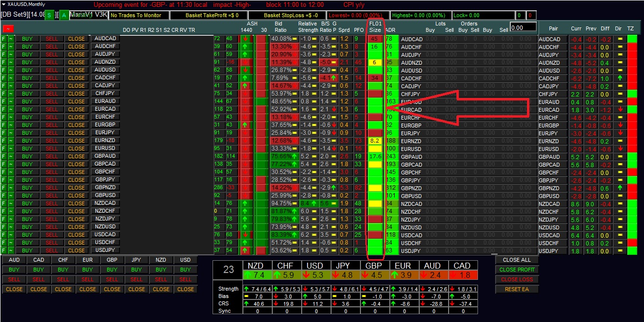Viewport: 644px width, 322px height.
Task: Click the F icon on the EURGBP row
Action: pyautogui.click(x=4, y=125)
